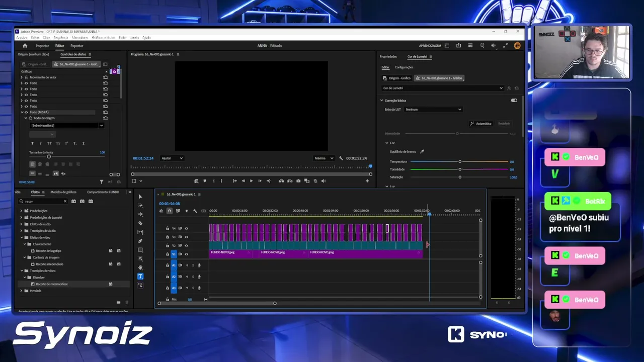The width and height of the screenshot is (644, 362).
Task: Reset the Movimento do vetor effect
Action: [x=105, y=77]
